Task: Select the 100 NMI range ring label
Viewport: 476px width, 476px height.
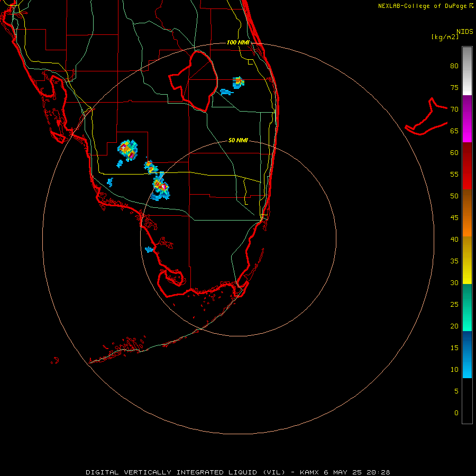Action: [238, 42]
